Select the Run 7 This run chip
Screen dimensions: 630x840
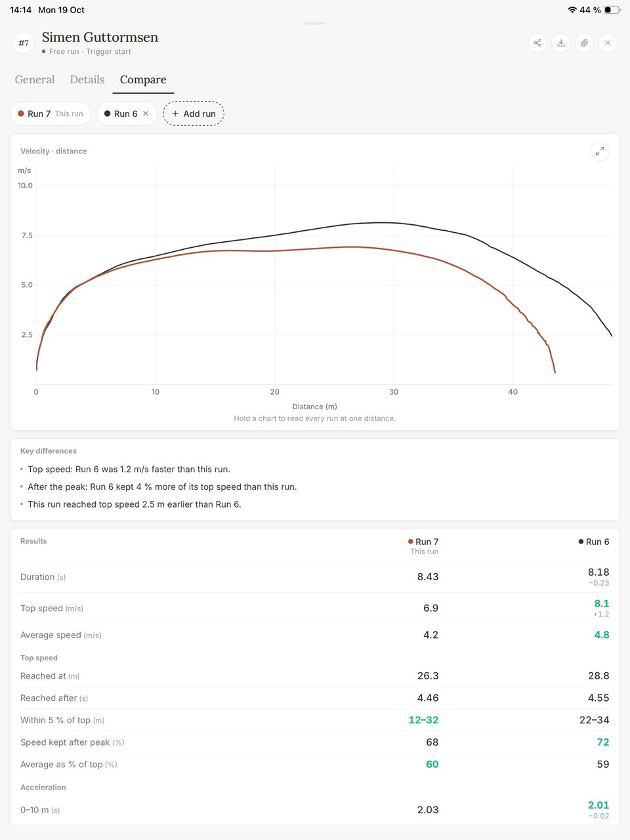51,113
